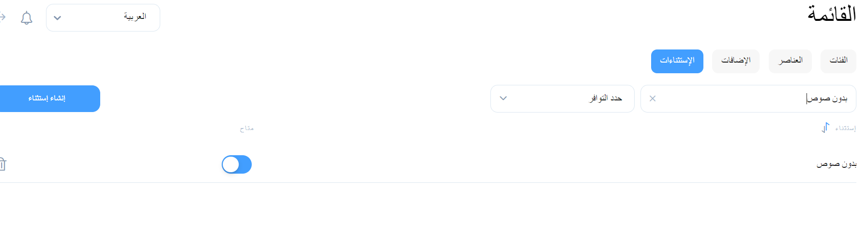
Task: Click the متاح column header
Action: coord(247,128)
